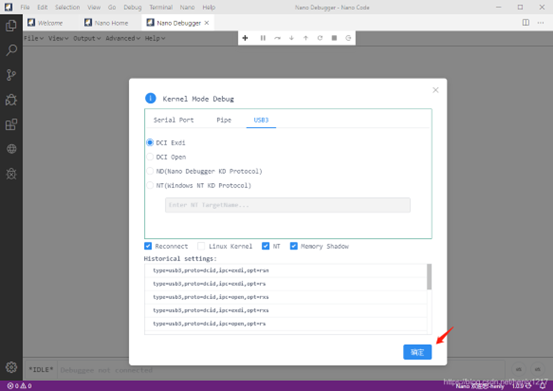Image resolution: width=553 pixels, height=391 pixels.
Task: Open the Debug menu in title bar
Action: pos(133,7)
